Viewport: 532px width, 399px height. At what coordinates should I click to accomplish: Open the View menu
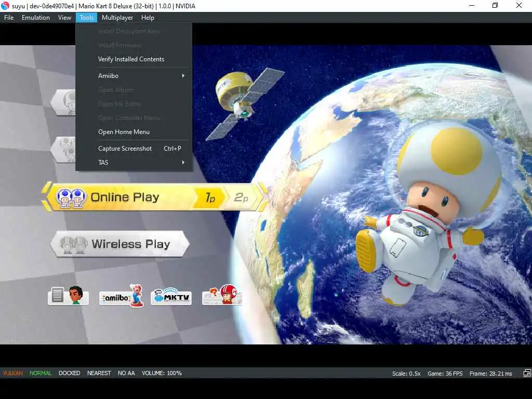coord(64,18)
